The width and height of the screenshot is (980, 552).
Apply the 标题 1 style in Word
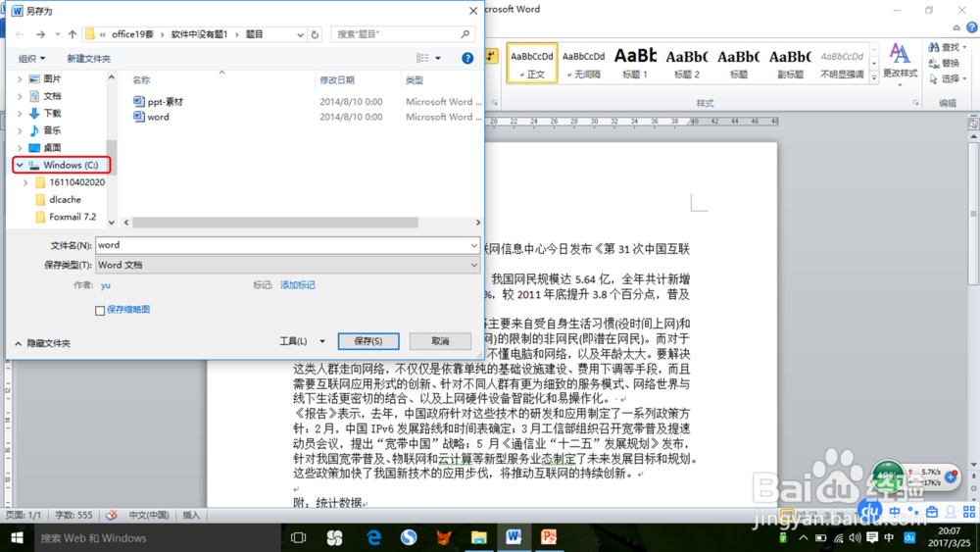(x=635, y=63)
